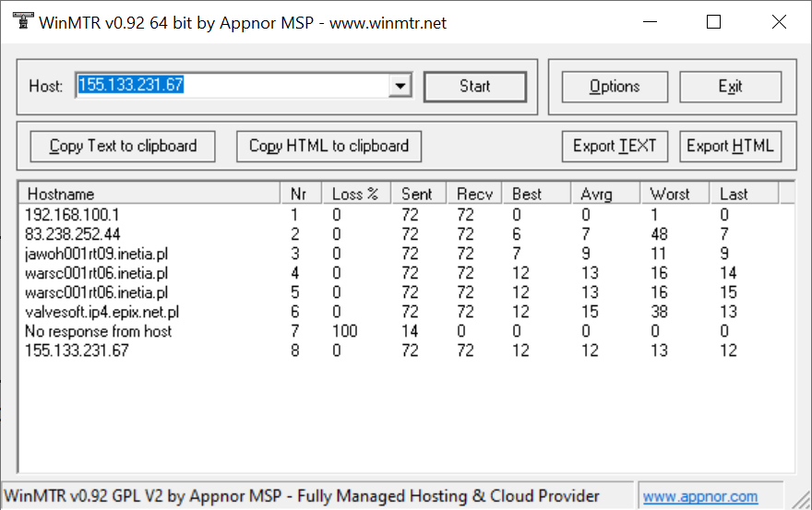Click Copy HTML to clipboard
812x510 pixels.
pos(328,147)
